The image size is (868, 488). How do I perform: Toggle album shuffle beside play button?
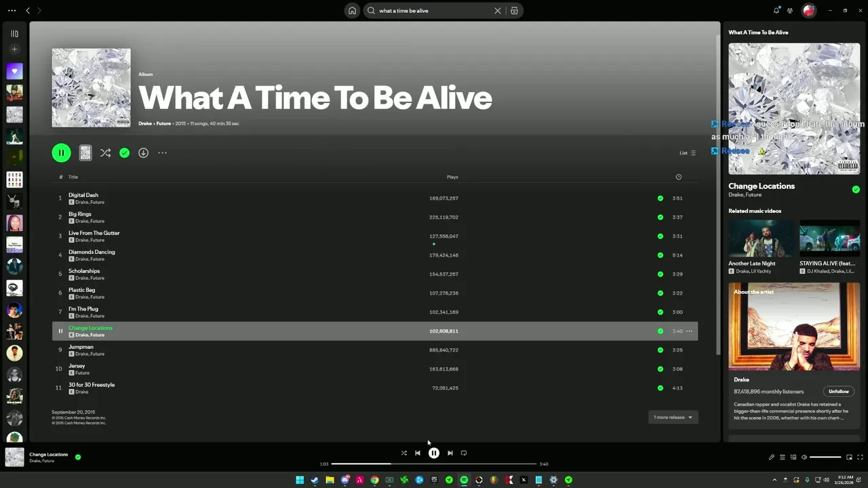pyautogui.click(x=105, y=153)
